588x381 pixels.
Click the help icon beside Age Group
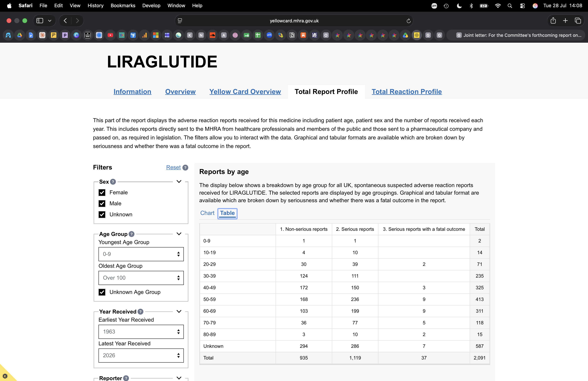132,234
